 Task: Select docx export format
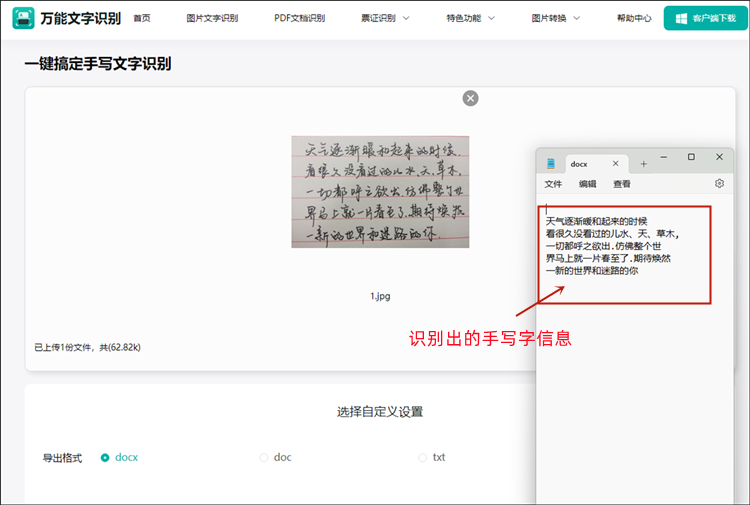105,457
